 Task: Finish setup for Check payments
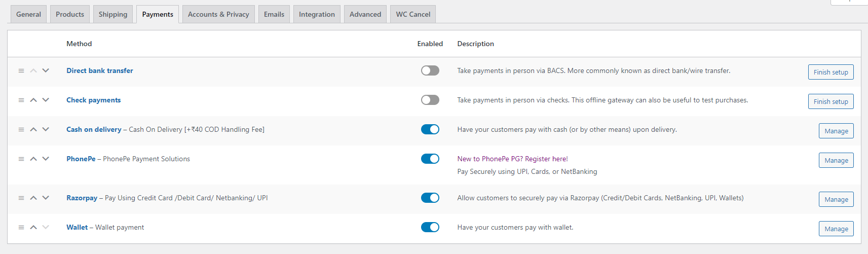[x=831, y=101]
